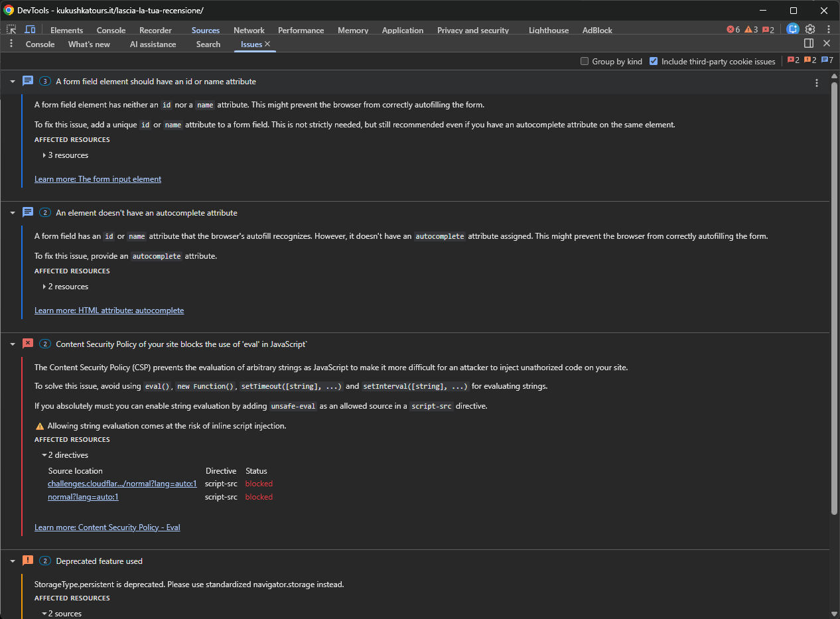
Task: Open DevTools settings gear
Action: [x=810, y=29]
